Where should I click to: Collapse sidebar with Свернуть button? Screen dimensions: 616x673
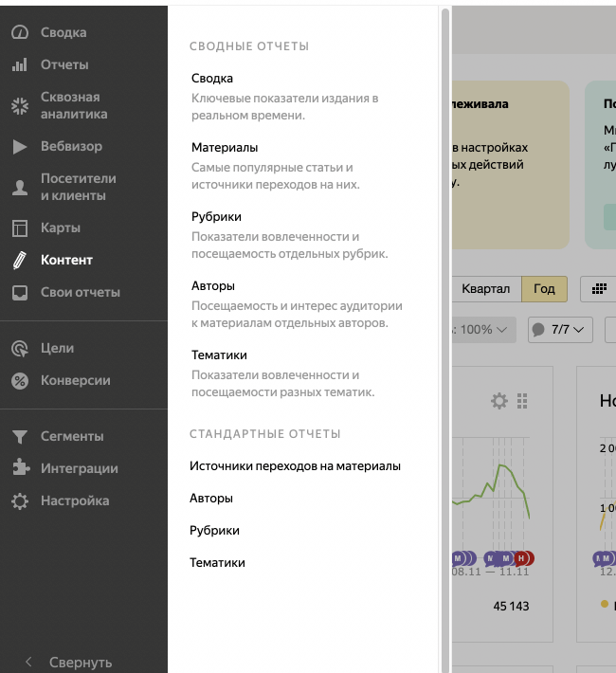tap(68, 663)
